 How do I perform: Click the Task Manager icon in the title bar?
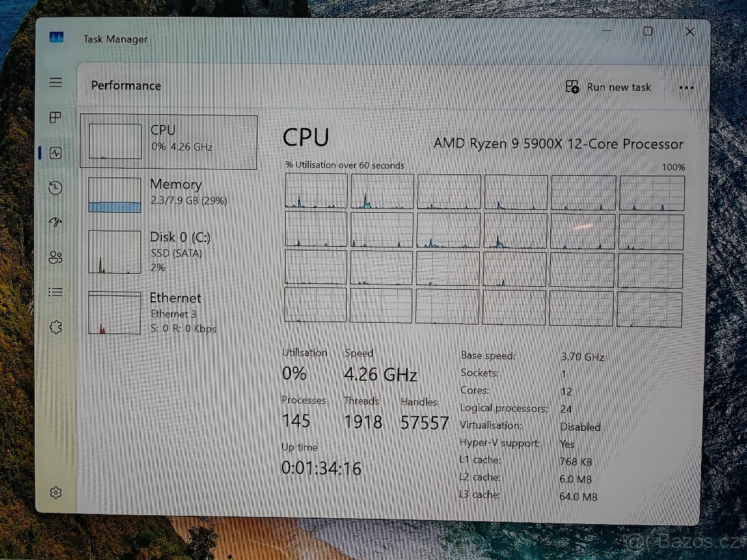[56, 37]
